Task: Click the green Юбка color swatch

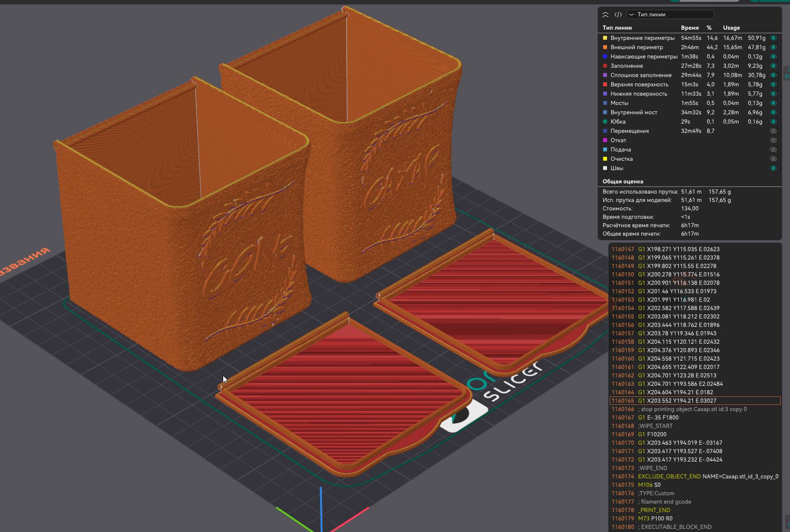Action: 605,122
